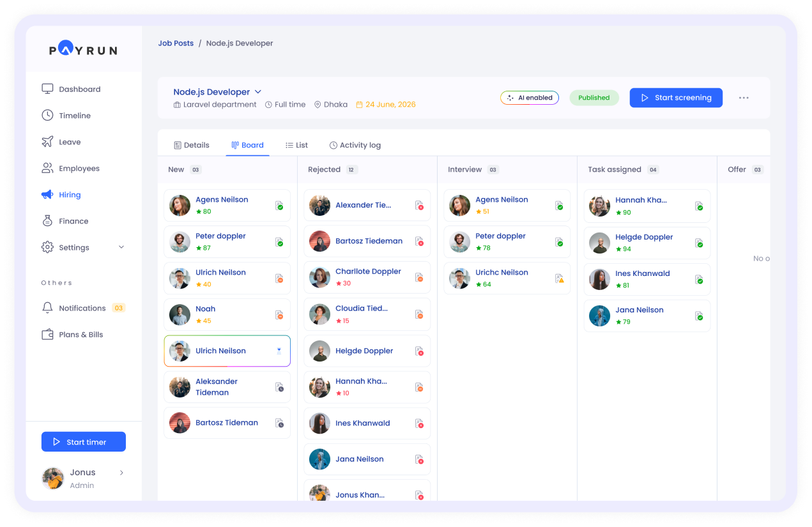Viewport: 812px width, 527px height.
Task: Expand the Settings menu chevron
Action: [x=121, y=247]
